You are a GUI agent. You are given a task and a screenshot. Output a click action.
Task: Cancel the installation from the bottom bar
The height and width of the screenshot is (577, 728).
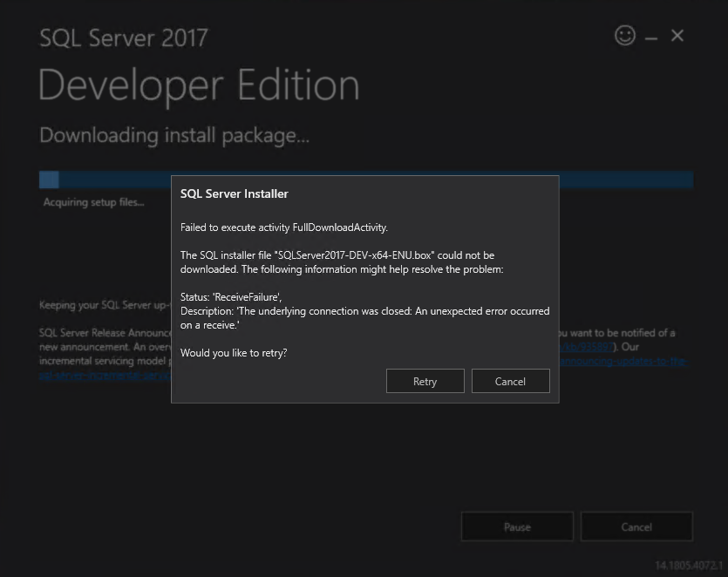click(636, 526)
